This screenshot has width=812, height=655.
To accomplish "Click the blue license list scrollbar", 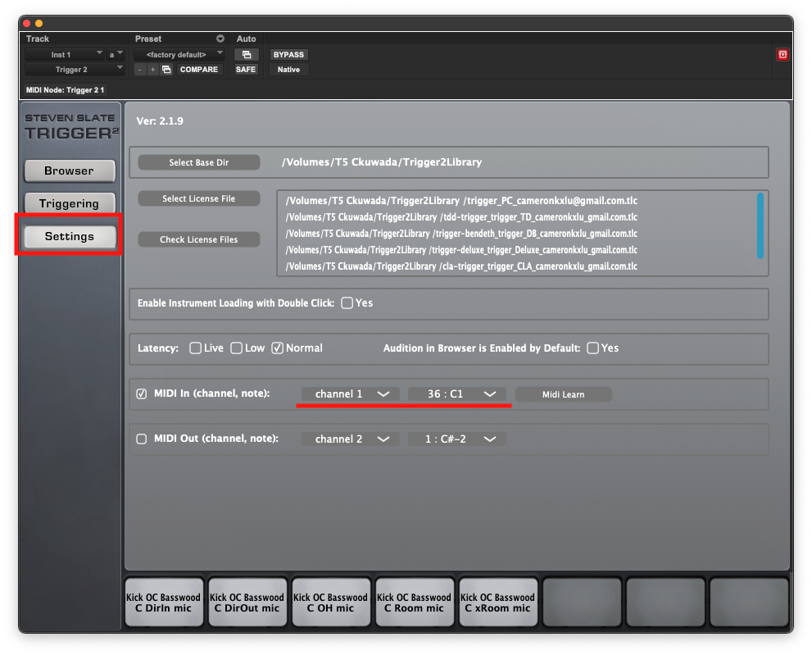I will coord(760,225).
